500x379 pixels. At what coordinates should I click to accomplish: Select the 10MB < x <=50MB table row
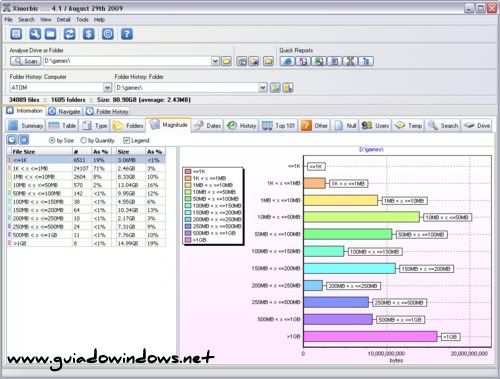point(86,185)
